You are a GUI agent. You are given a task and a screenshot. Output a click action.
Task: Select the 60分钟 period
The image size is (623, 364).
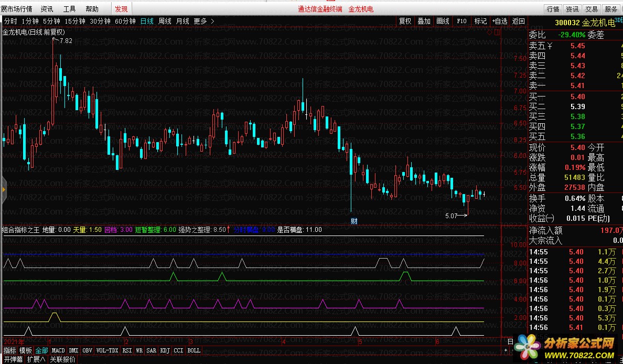pyautogui.click(x=125, y=21)
